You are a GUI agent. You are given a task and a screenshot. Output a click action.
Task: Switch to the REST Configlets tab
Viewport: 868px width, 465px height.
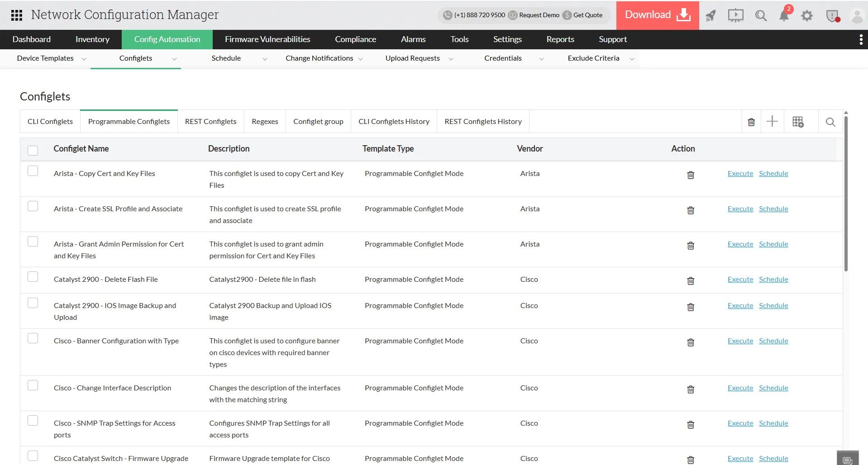210,121
